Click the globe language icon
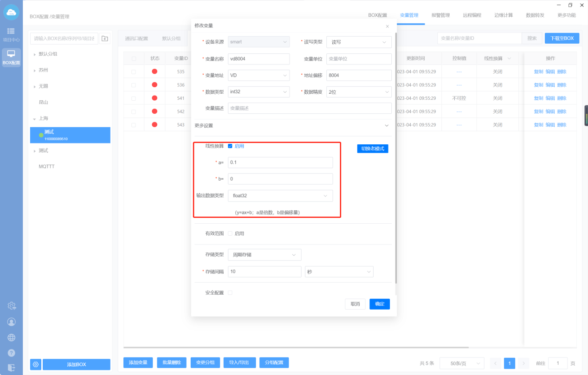Screen dimensions: 588x375 point(12,337)
